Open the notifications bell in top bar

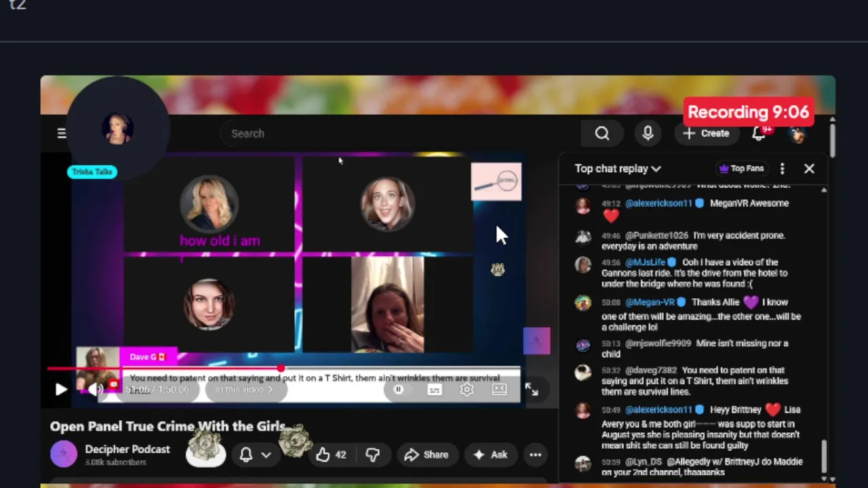(759, 134)
